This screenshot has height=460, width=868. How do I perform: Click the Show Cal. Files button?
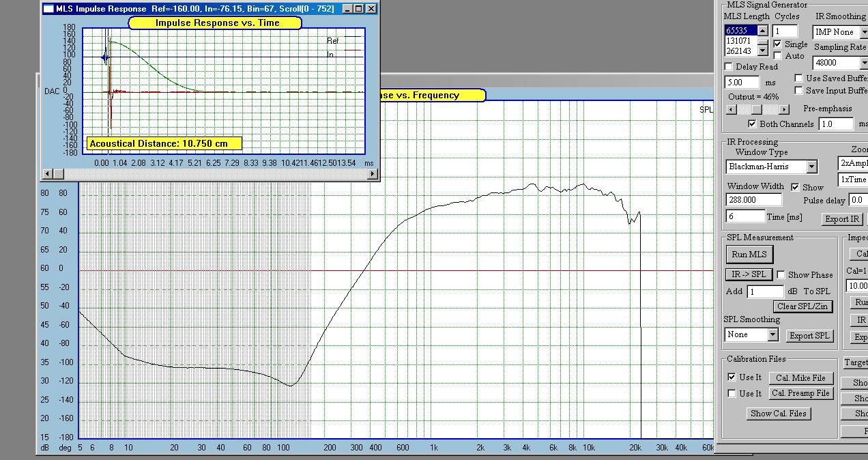pyautogui.click(x=779, y=413)
